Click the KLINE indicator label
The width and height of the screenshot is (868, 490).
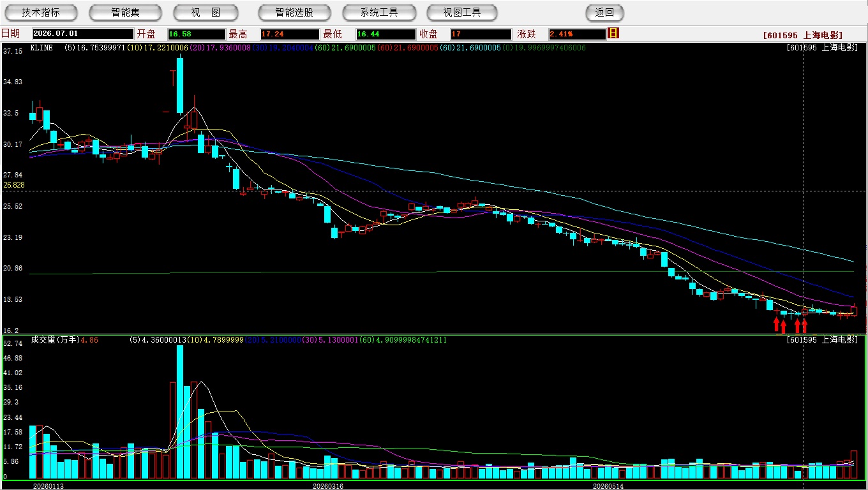(41, 48)
